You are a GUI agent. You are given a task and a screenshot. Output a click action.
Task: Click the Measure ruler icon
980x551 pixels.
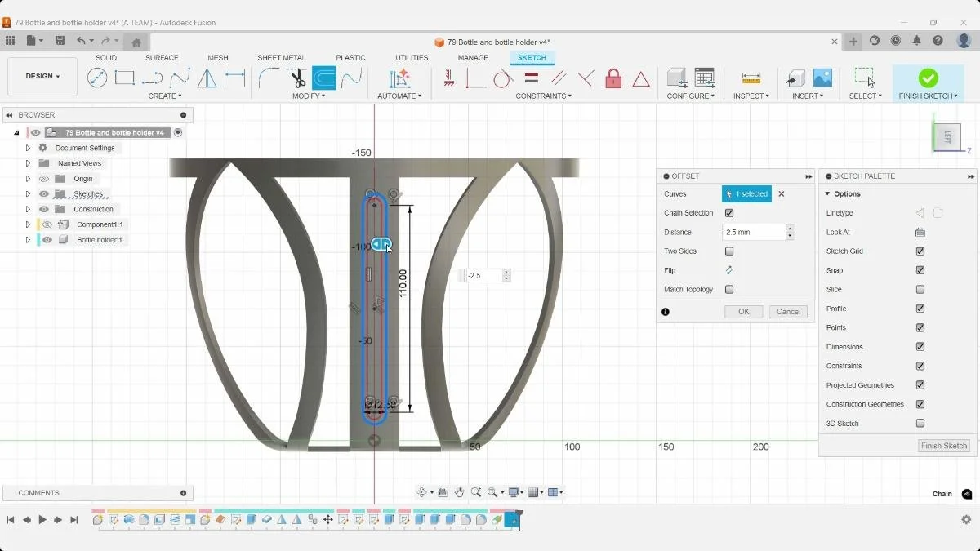(751, 78)
